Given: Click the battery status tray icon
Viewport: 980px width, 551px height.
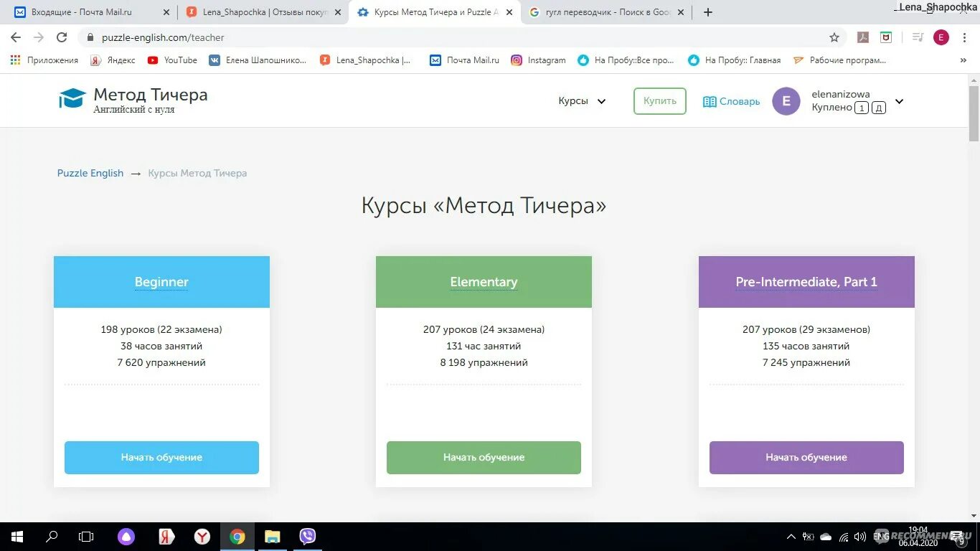Looking at the screenshot, I should pyautogui.click(x=808, y=537).
